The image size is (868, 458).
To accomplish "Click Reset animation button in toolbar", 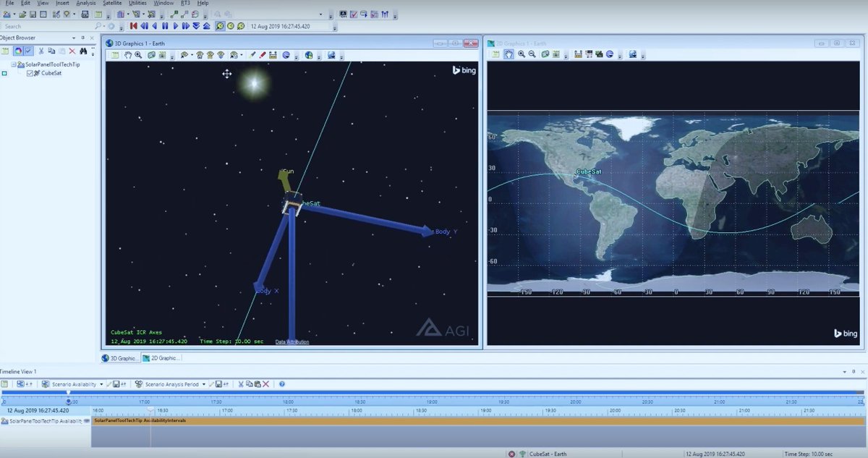I will (134, 26).
